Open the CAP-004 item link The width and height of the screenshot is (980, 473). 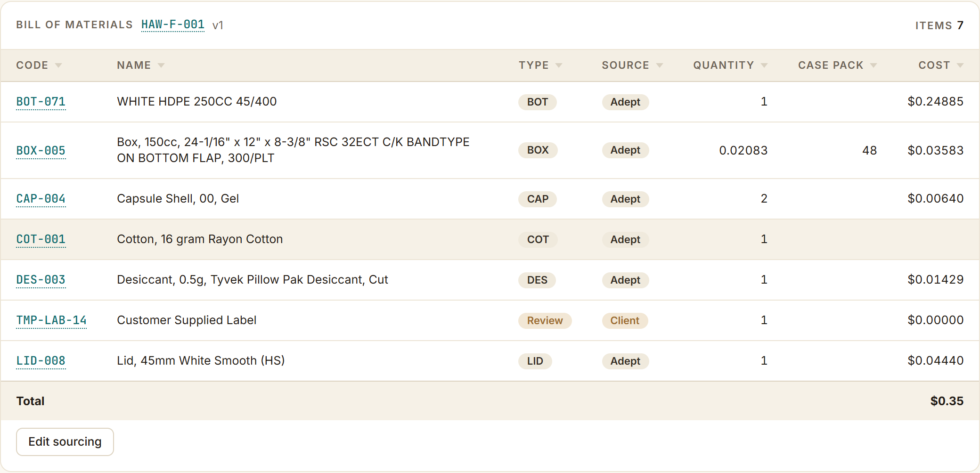pos(41,199)
